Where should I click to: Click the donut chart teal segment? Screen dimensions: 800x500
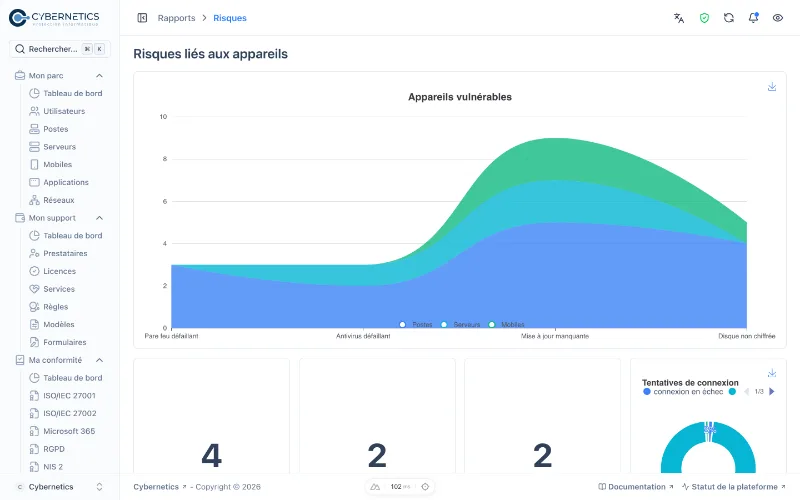pos(672,452)
